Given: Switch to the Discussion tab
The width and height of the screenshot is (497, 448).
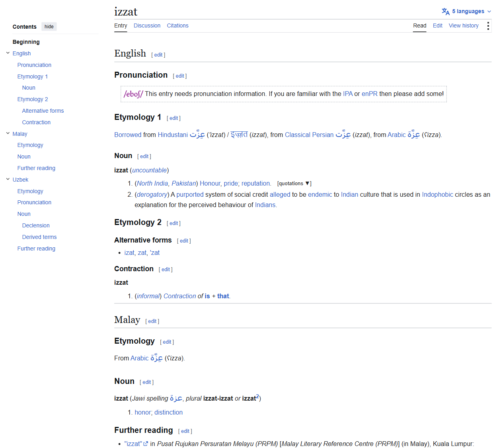Looking at the screenshot, I should click(x=147, y=25).
